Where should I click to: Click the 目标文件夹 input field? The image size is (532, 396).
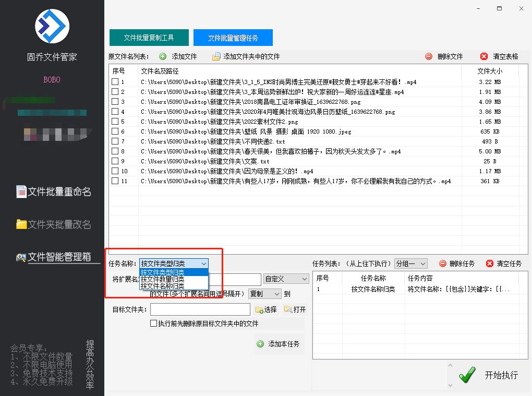click(200, 309)
